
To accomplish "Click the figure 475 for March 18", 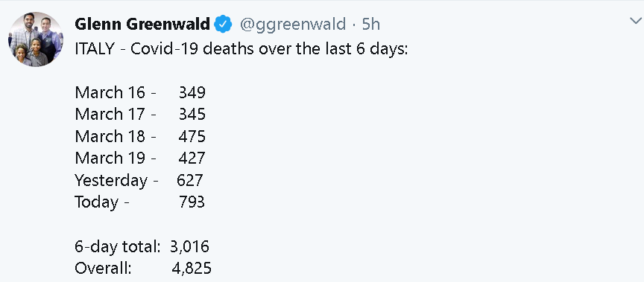I will pyautogui.click(x=192, y=136).
